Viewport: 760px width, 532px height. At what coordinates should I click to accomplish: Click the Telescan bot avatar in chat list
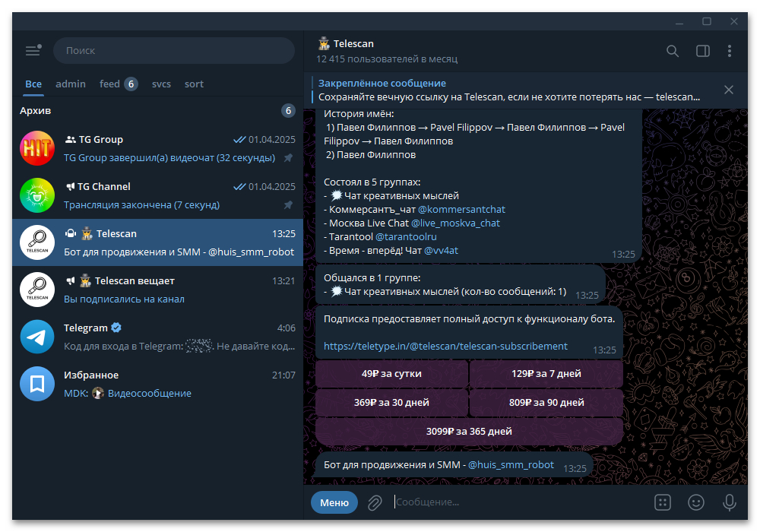pyautogui.click(x=37, y=242)
